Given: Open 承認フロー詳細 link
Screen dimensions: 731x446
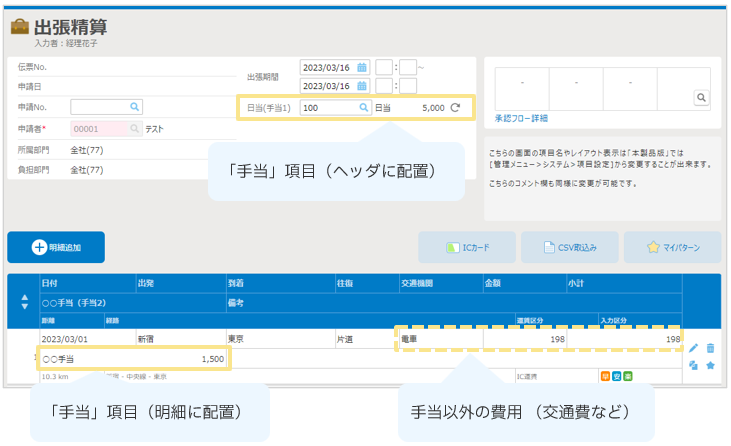Looking at the screenshot, I should click(x=521, y=118).
